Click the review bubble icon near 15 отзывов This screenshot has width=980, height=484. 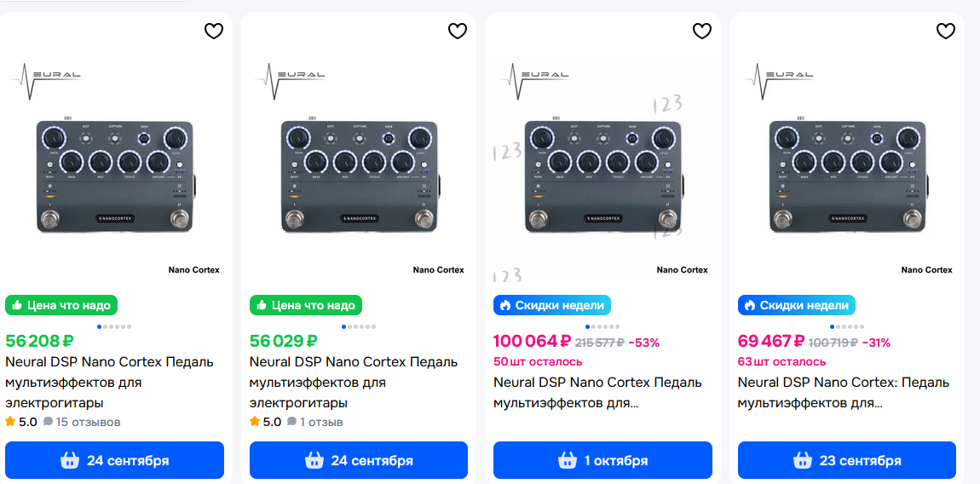coord(48,422)
